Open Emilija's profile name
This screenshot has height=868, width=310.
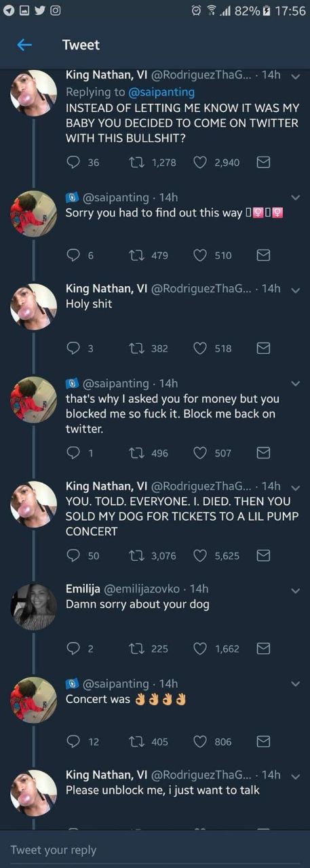pyautogui.click(x=83, y=588)
